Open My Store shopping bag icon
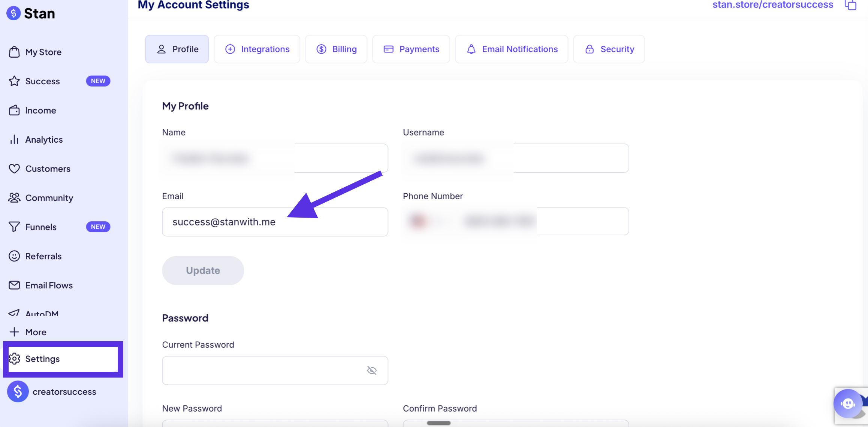This screenshot has height=427, width=868. (14, 52)
